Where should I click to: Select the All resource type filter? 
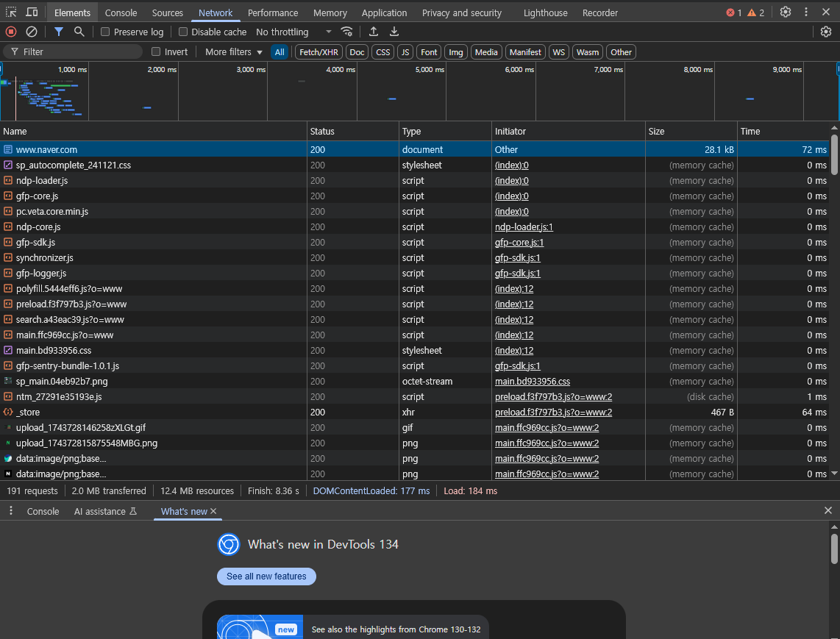click(x=280, y=52)
